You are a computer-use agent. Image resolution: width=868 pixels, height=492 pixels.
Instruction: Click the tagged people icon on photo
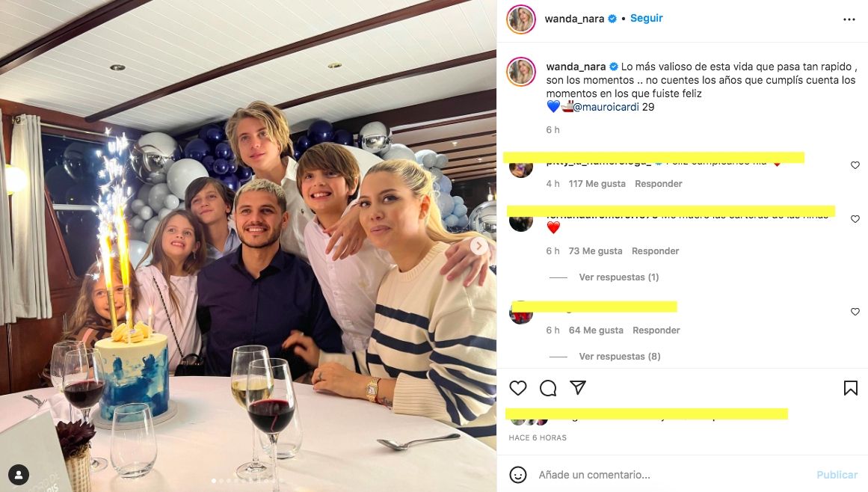(x=19, y=474)
